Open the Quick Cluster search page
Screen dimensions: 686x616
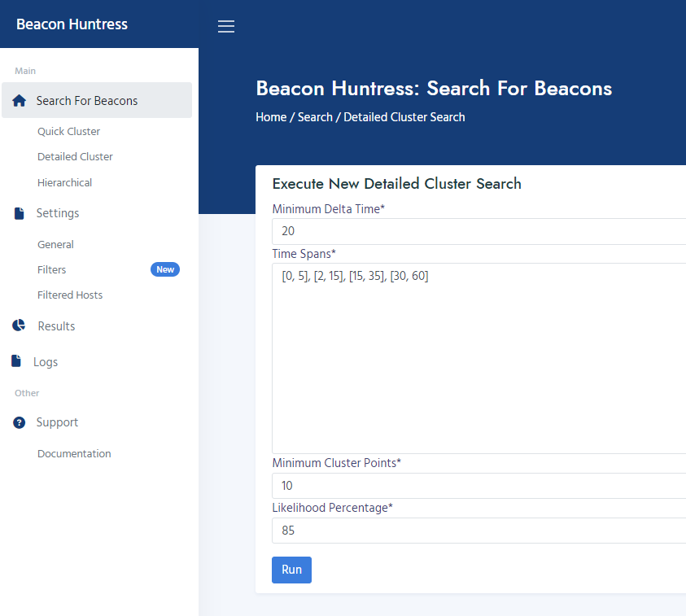(68, 131)
